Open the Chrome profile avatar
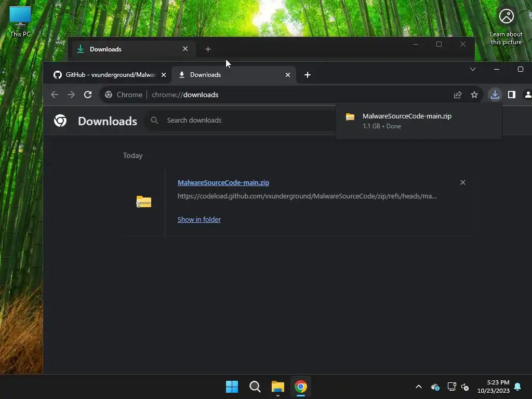The height and width of the screenshot is (399, 532). (528, 95)
